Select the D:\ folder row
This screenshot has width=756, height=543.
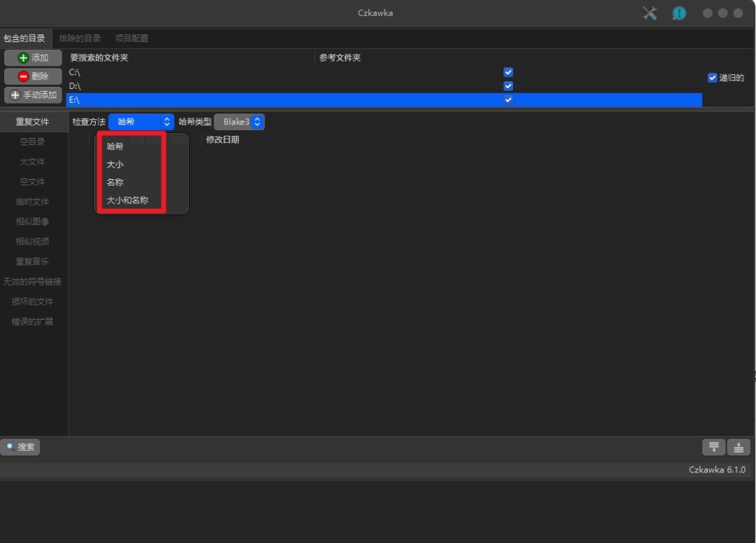[x=384, y=86]
